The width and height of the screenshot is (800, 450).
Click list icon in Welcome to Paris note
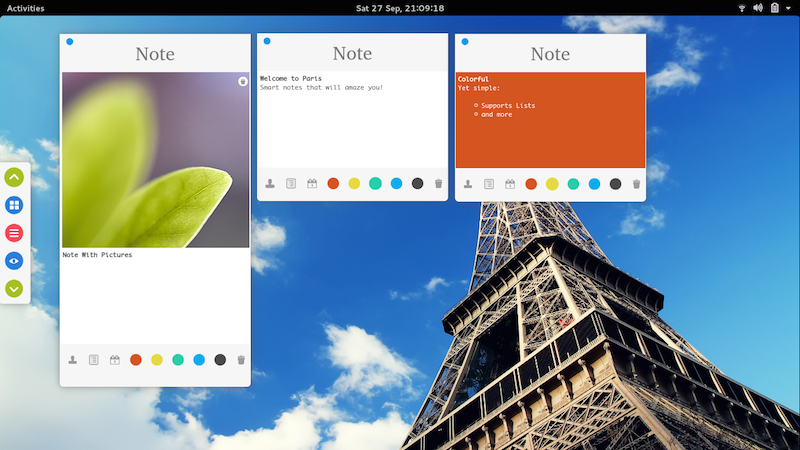click(291, 183)
